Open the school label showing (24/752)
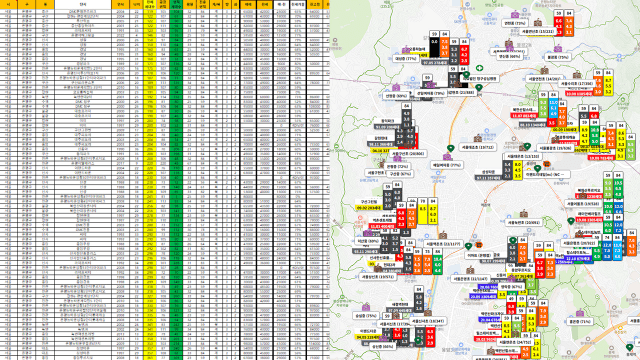Screen dimensions: 640x360 (515, 342)
